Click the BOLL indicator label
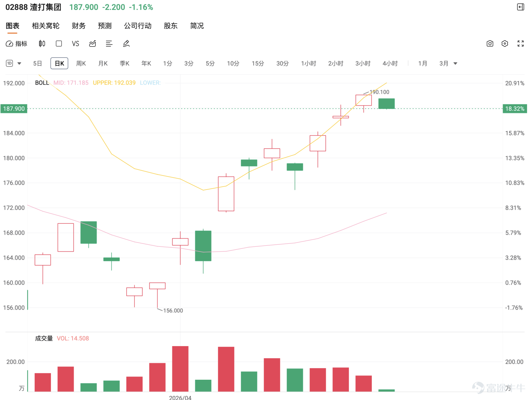This screenshot has height=400, width=532. [x=42, y=83]
